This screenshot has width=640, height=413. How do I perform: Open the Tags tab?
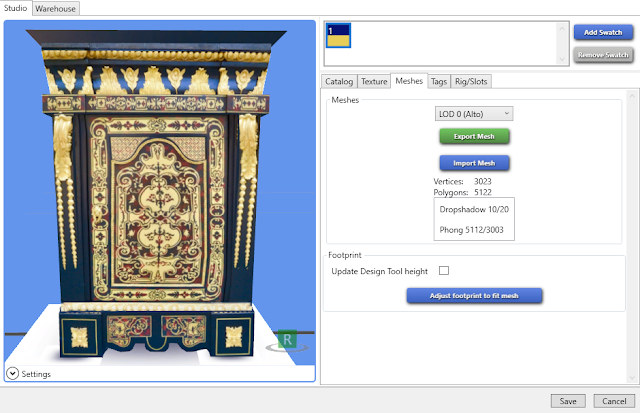(x=439, y=82)
